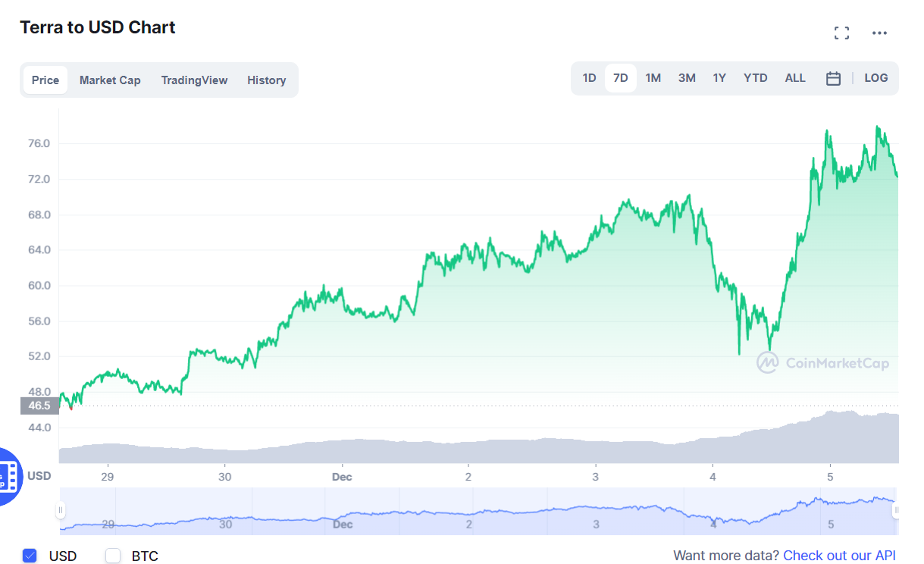Image resolution: width=924 pixels, height=564 pixels.
Task: Open fullscreen chart view icon
Action: click(x=841, y=33)
